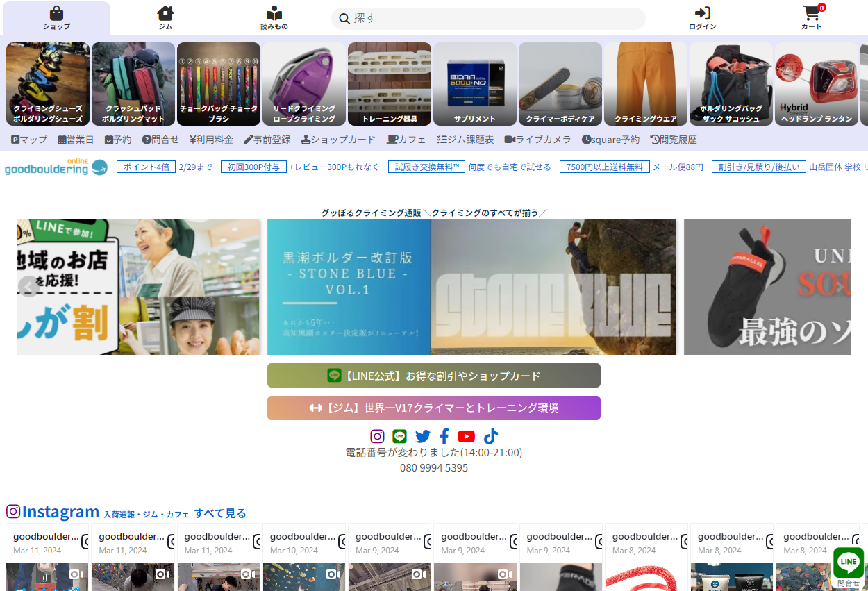
Task: Click the 7500円以上送料無料 badge
Action: tap(605, 167)
